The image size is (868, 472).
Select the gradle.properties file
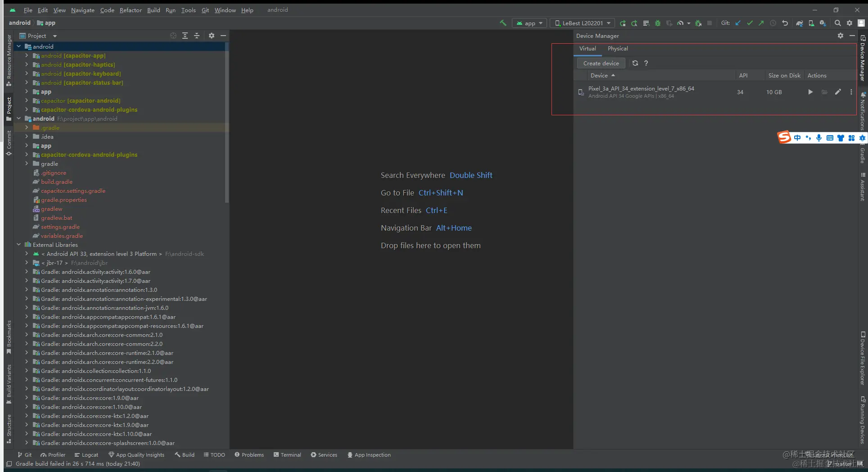64,200
